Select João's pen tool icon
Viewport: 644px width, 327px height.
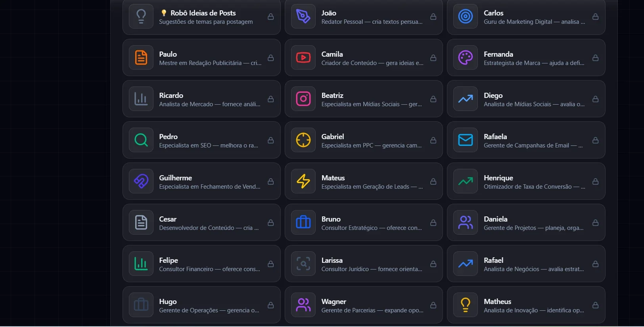point(303,16)
